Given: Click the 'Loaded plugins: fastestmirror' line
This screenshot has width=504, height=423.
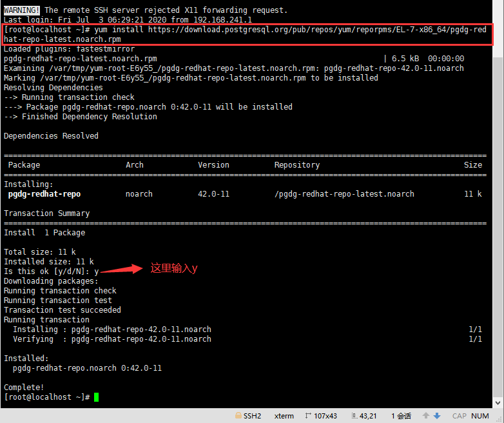Looking at the screenshot, I should [x=69, y=49].
